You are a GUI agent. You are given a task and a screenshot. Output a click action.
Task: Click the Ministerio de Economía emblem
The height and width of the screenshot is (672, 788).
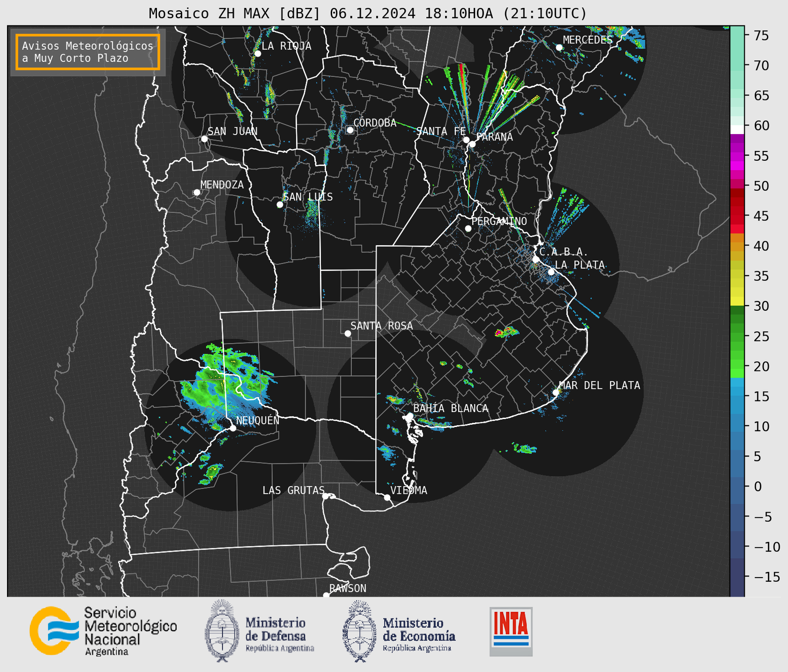pos(359,631)
